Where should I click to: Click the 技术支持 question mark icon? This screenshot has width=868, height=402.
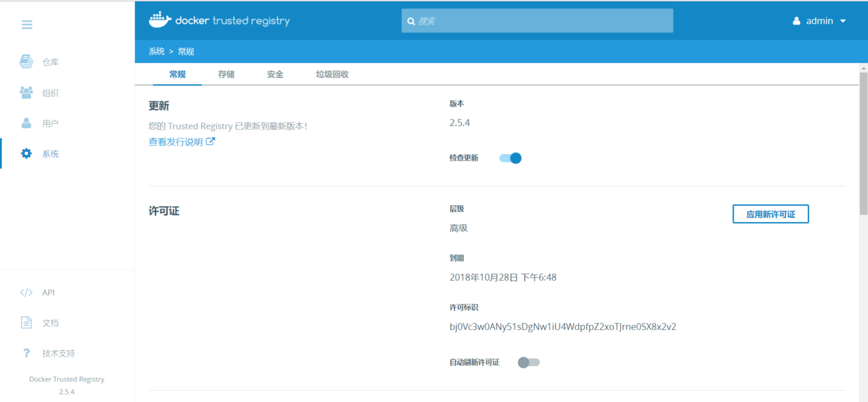click(x=26, y=353)
